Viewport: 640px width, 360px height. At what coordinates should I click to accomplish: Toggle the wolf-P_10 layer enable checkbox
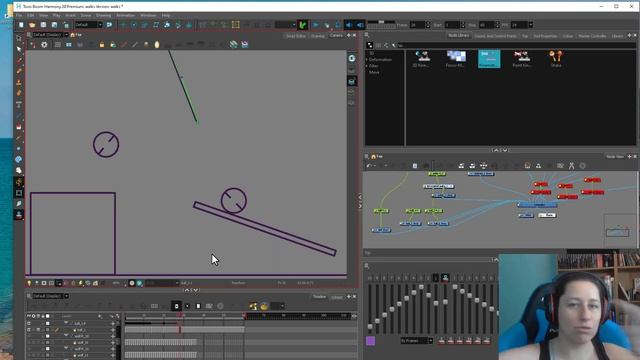(29, 336)
